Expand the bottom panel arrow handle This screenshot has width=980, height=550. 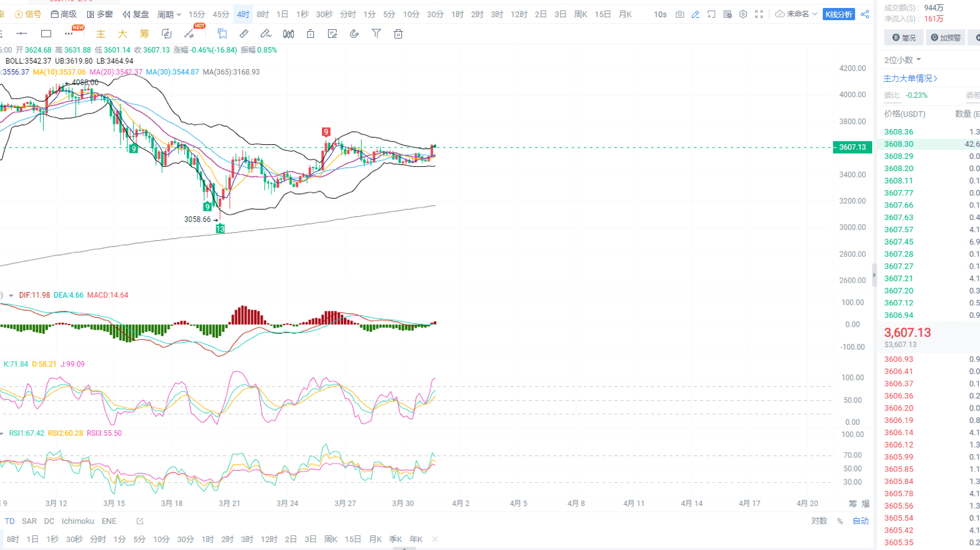pos(404,549)
